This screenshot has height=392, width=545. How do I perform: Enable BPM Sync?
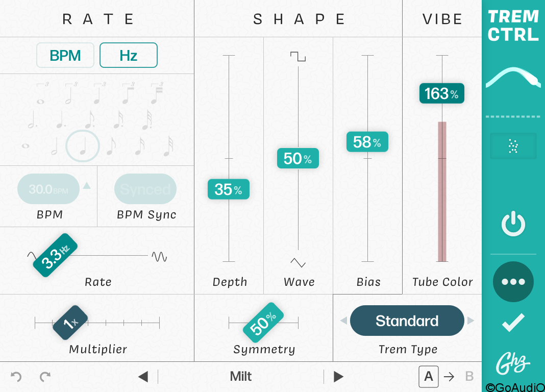pos(145,189)
